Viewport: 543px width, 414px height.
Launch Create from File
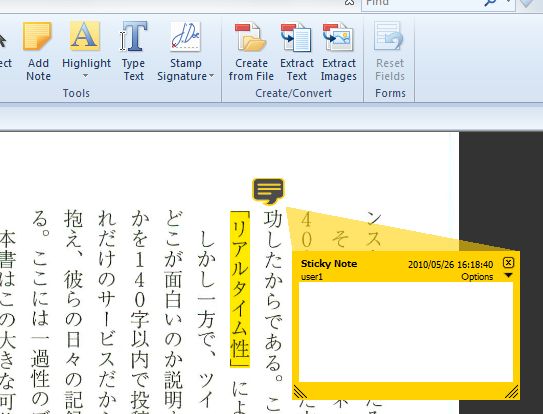(251, 52)
